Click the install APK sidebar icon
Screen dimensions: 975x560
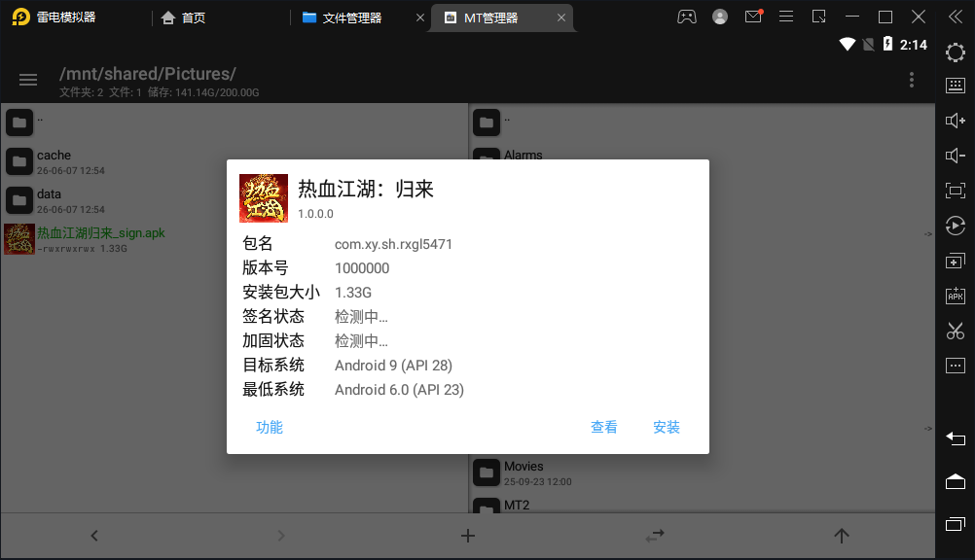[956, 296]
